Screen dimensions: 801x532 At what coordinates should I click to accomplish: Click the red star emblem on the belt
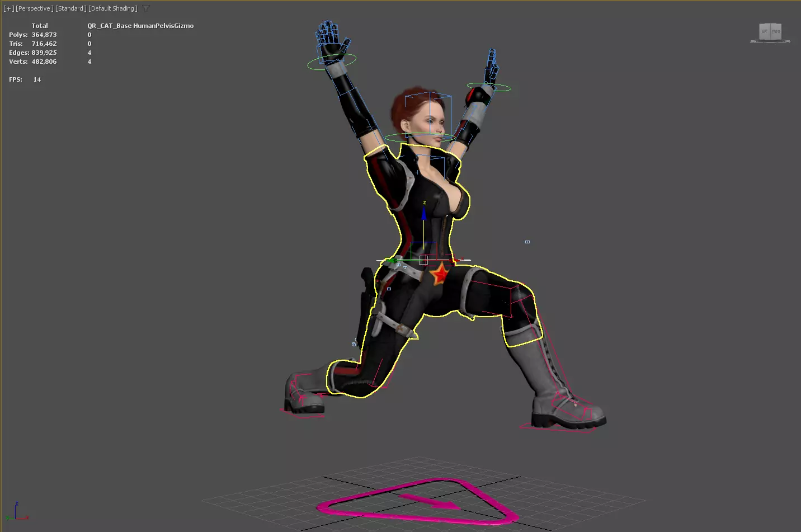[x=440, y=275]
